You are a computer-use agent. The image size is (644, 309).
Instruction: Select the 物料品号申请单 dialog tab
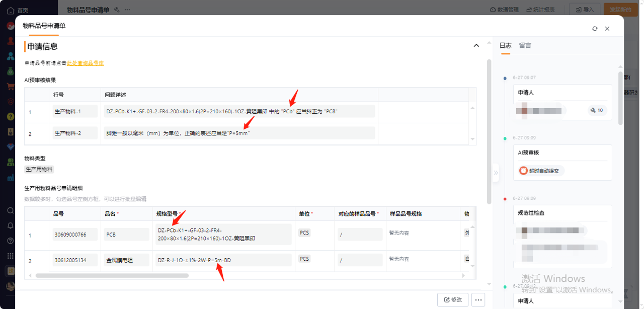44,26
